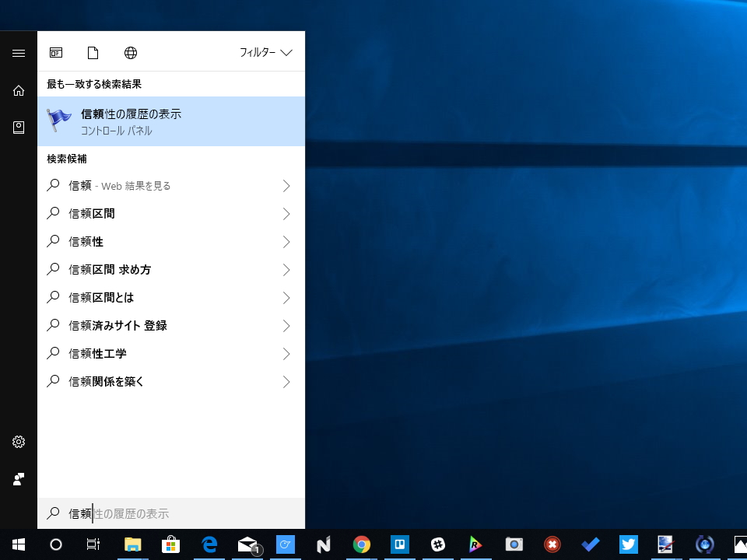This screenshot has width=747, height=560.
Task: Open Cortana settings gear
Action: 18,441
